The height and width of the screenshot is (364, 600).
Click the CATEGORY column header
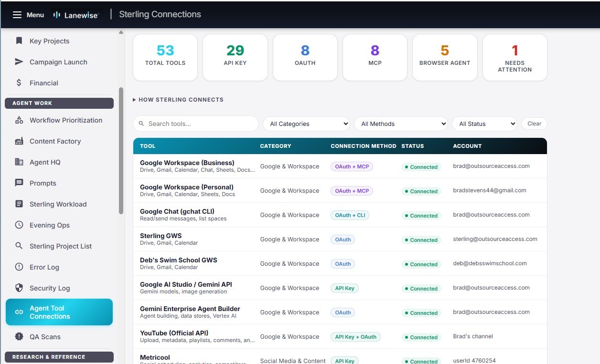[276, 146]
